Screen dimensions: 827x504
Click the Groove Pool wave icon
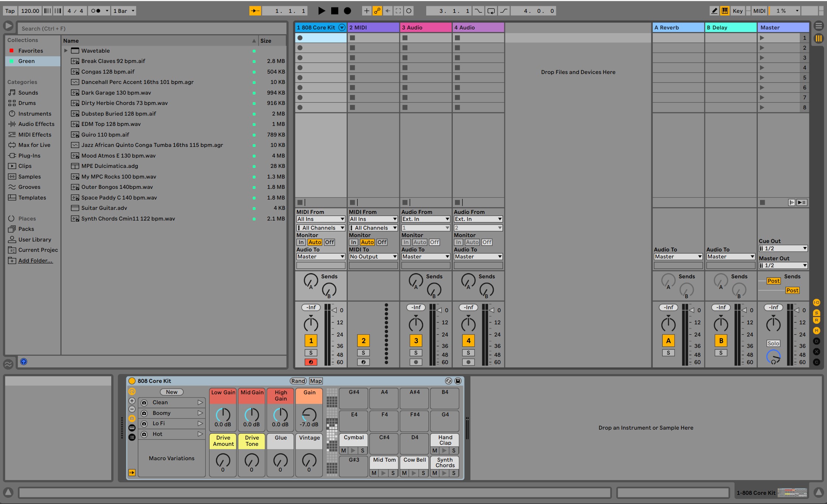(x=8, y=364)
